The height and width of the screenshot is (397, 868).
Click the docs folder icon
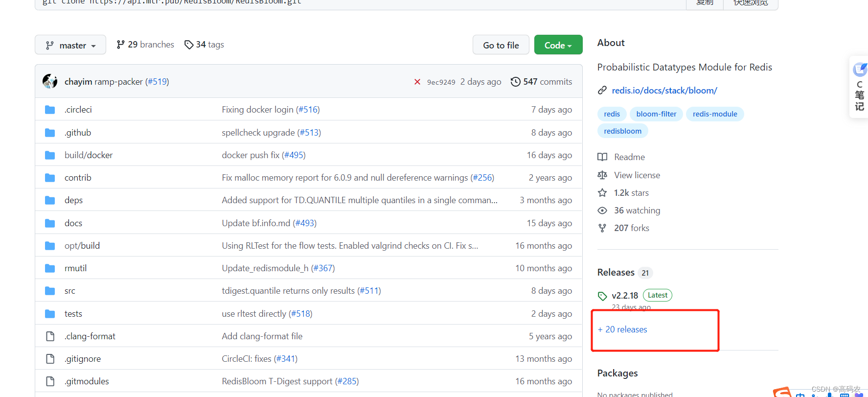tap(50, 223)
